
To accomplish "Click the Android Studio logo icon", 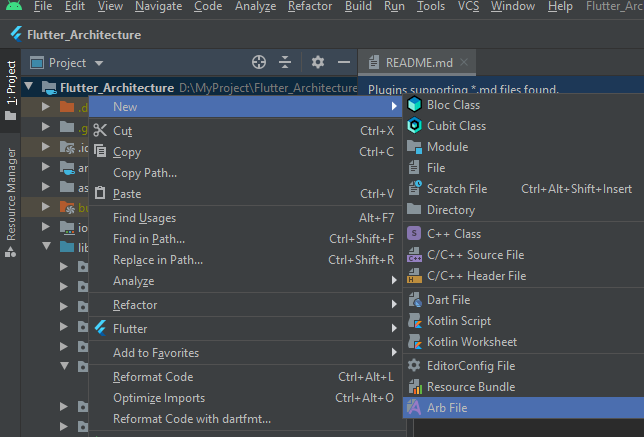I will click(14, 5).
